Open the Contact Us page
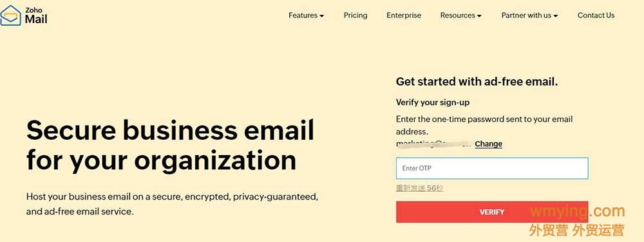Screen dimensions: 644x242 coord(596,15)
